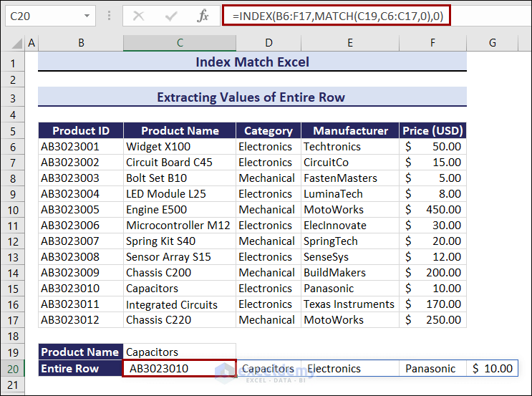
Task: Select column F header
Action: (x=432, y=44)
